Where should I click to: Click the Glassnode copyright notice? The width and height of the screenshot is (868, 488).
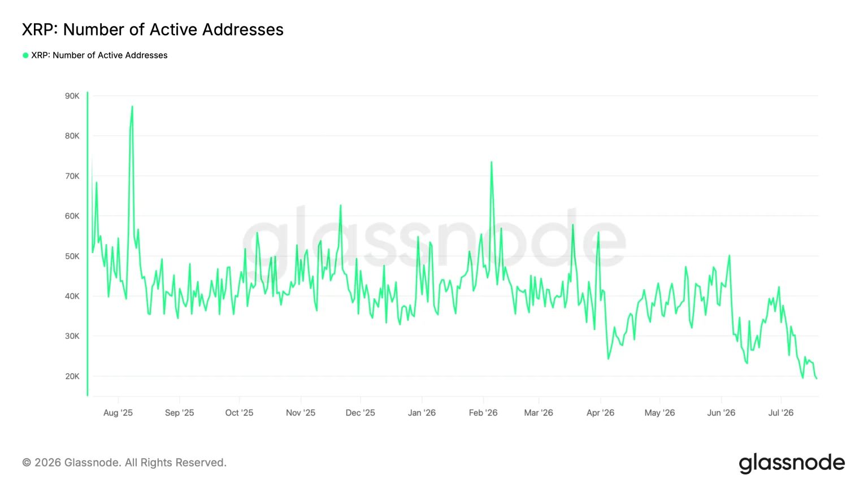(124, 463)
